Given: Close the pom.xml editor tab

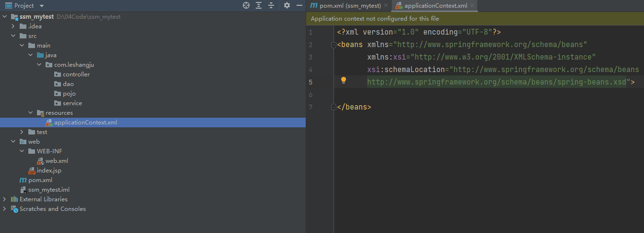Looking at the screenshot, I should (x=386, y=6).
